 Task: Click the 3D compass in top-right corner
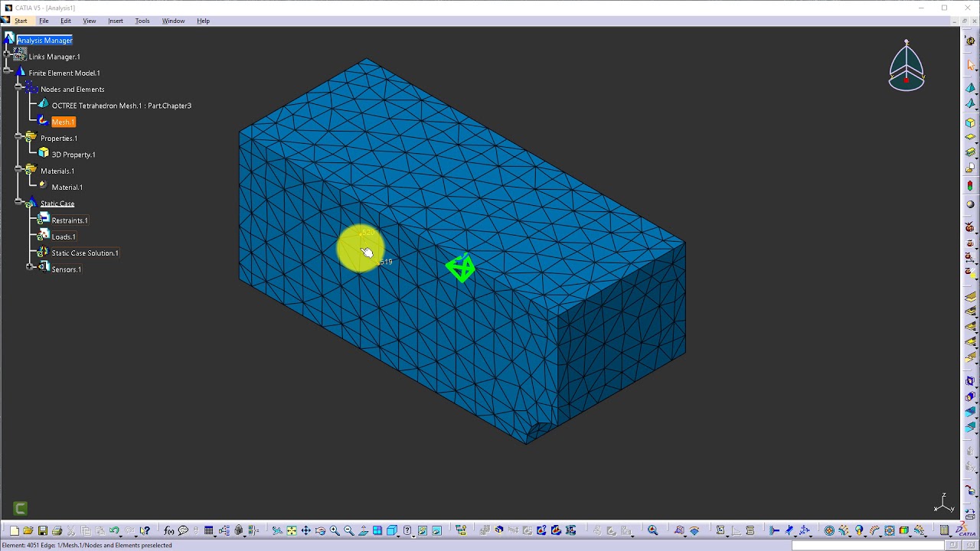point(906,66)
